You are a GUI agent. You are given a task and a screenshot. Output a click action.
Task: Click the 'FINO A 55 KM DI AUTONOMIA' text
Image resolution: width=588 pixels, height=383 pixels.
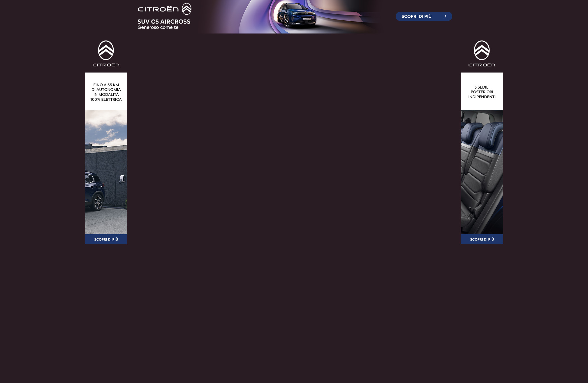[x=106, y=92]
